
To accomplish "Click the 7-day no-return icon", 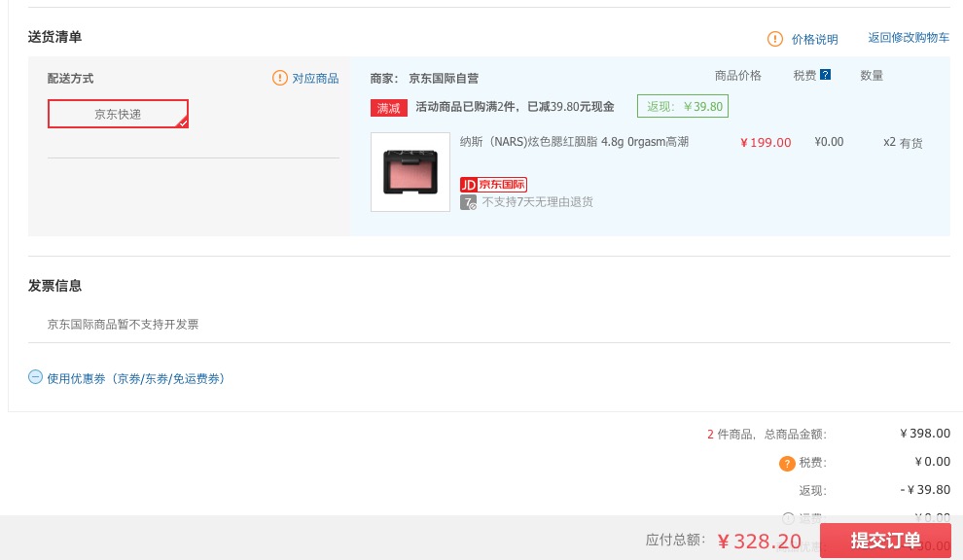I will pyautogui.click(x=468, y=202).
